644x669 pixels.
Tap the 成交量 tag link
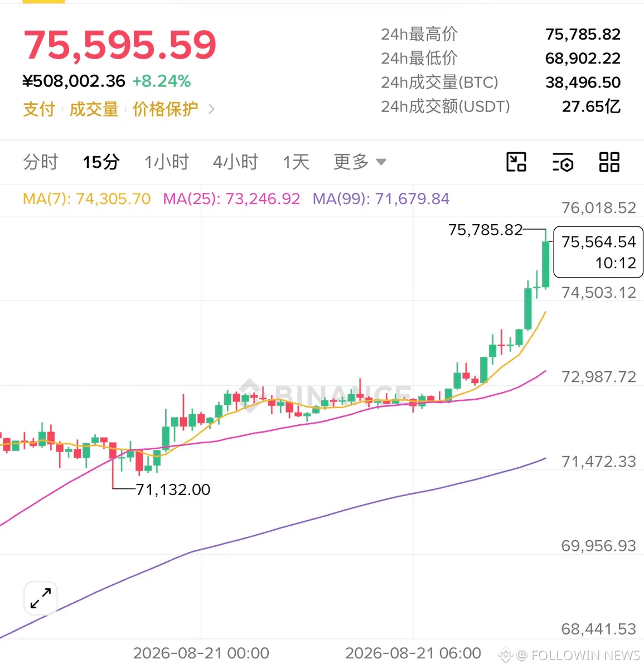pyautogui.click(x=94, y=109)
